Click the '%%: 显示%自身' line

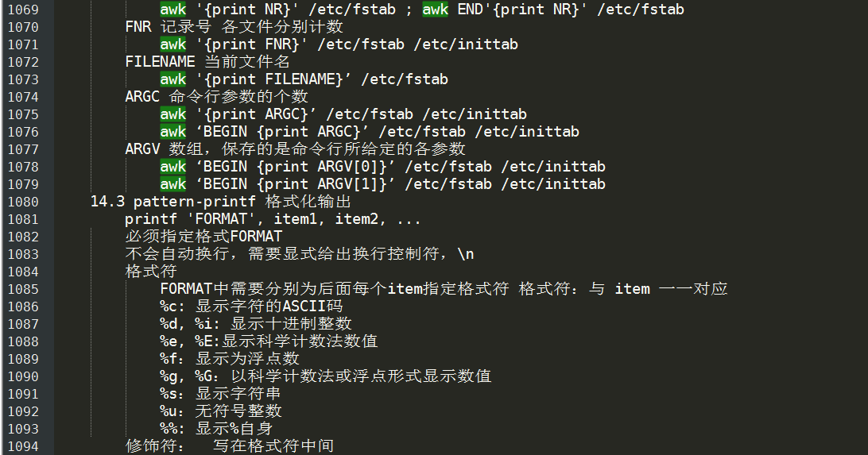coord(216,429)
